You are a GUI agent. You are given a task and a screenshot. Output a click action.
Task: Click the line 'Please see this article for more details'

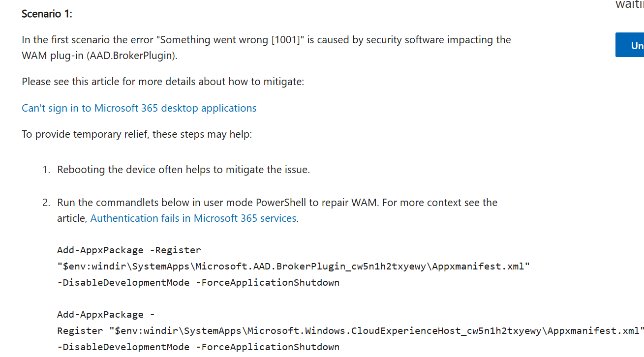pyautogui.click(x=162, y=81)
